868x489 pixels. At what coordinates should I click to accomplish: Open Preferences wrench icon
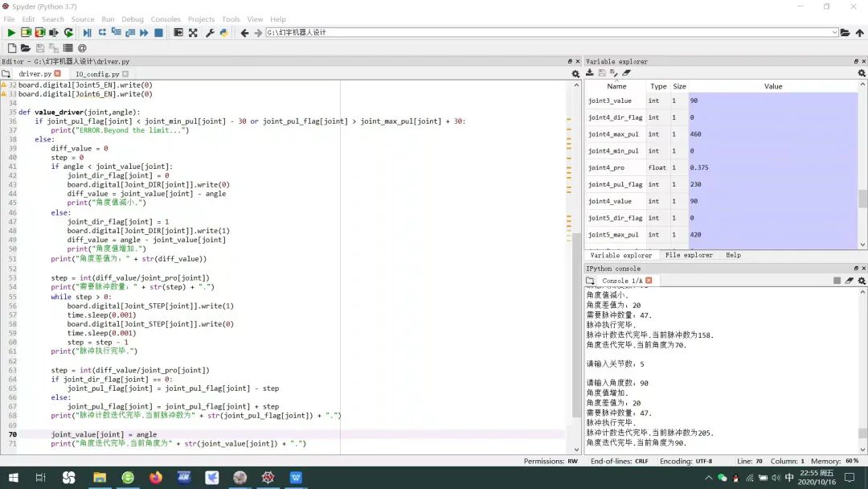tap(210, 33)
